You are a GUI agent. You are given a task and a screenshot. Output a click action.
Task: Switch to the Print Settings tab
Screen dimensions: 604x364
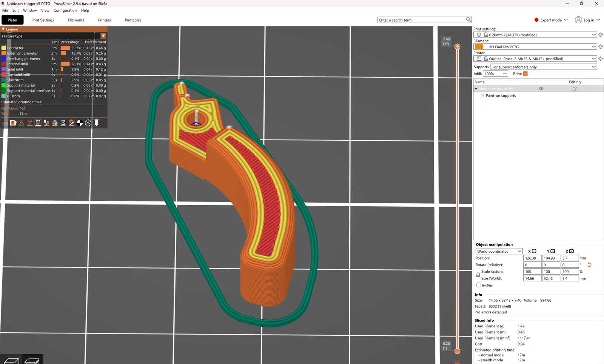pyautogui.click(x=43, y=20)
